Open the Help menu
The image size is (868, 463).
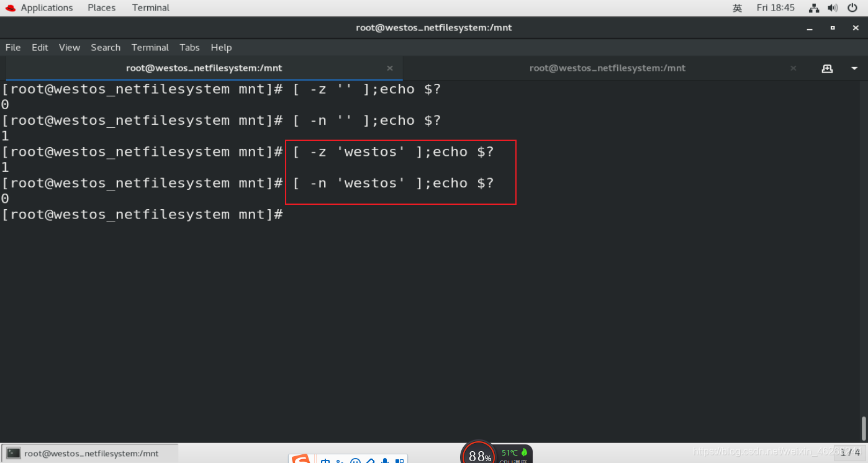pos(221,47)
